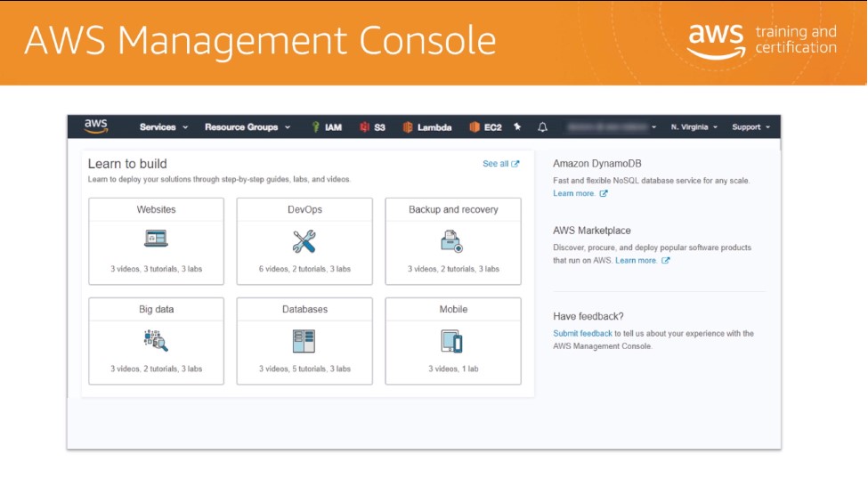Click the '6 videos, 2 tutorials, 3 labs' text

click(304, 269)
